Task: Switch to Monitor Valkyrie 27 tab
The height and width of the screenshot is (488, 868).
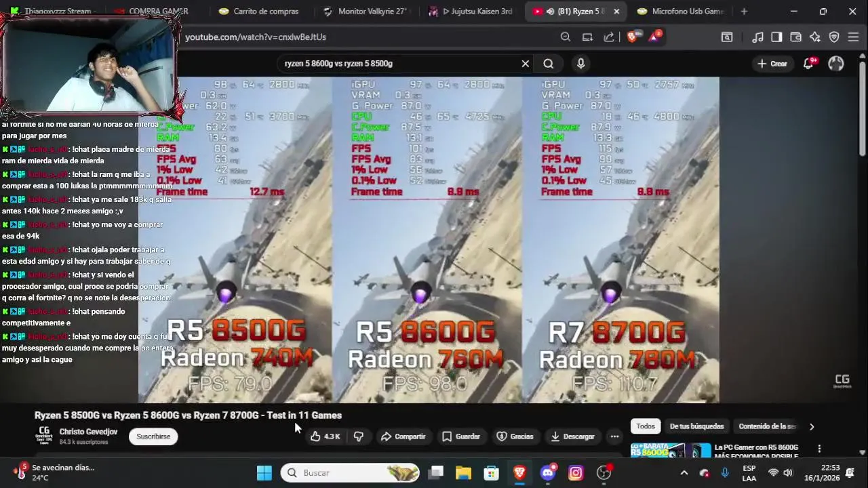Action: (x=366, y=12)
